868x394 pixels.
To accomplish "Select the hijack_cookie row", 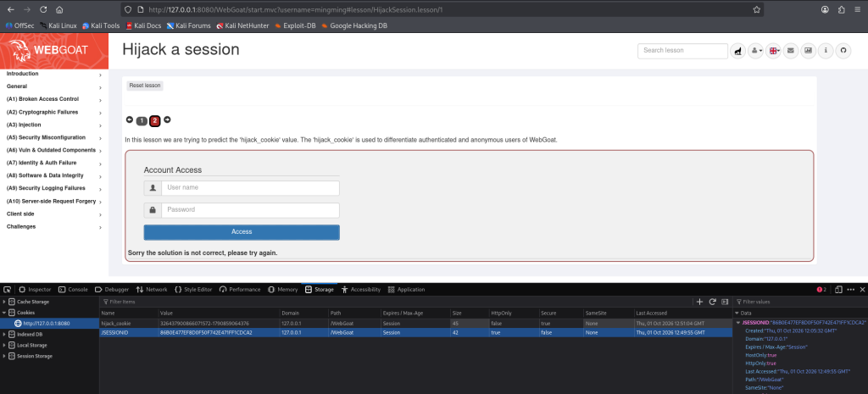I will click(415, 323).
